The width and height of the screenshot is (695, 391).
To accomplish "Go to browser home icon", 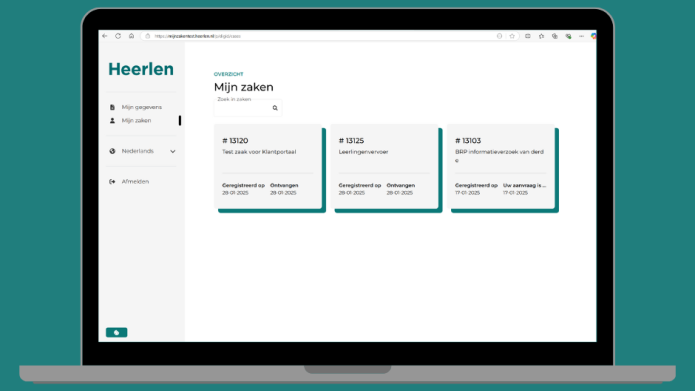I will pos(132,36).
